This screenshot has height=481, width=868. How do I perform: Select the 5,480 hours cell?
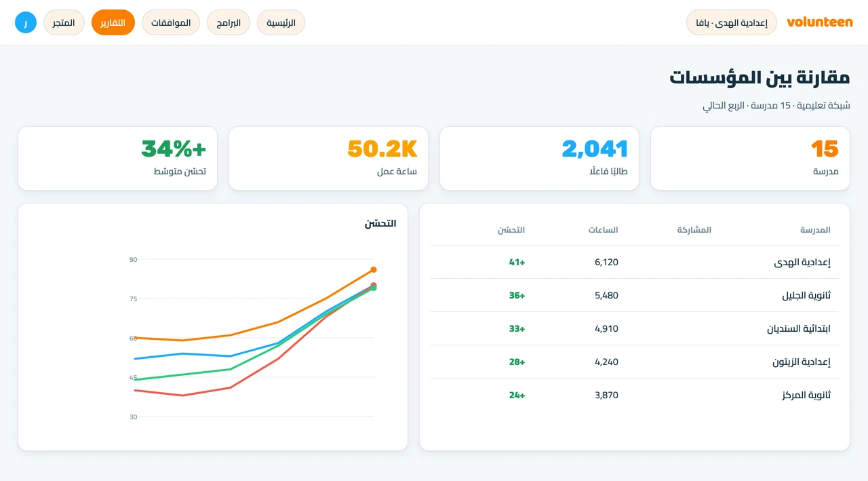pyautogui.click(x=606, y=295)
